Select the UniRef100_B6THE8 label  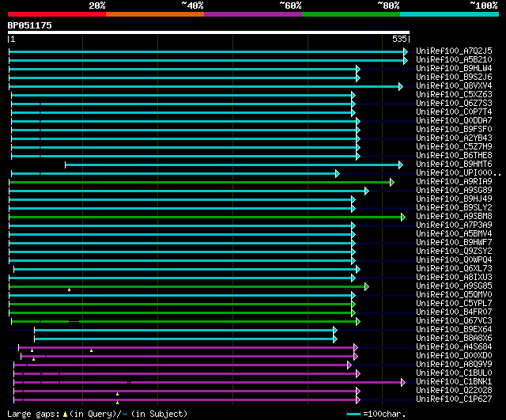click(x=454, y=156)
